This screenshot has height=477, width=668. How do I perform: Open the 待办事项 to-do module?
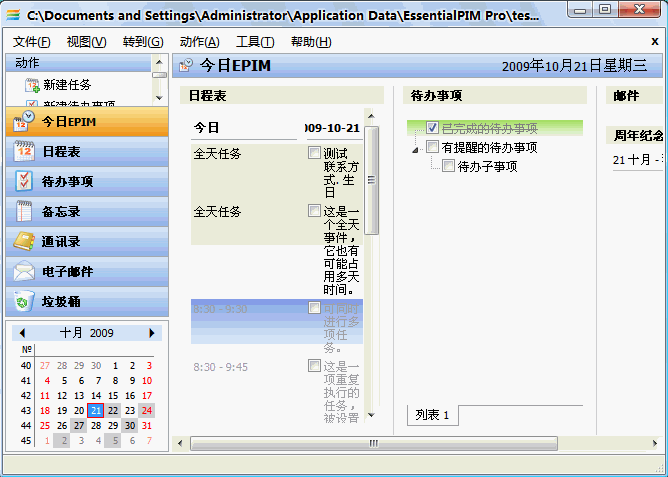click(87, 181)
